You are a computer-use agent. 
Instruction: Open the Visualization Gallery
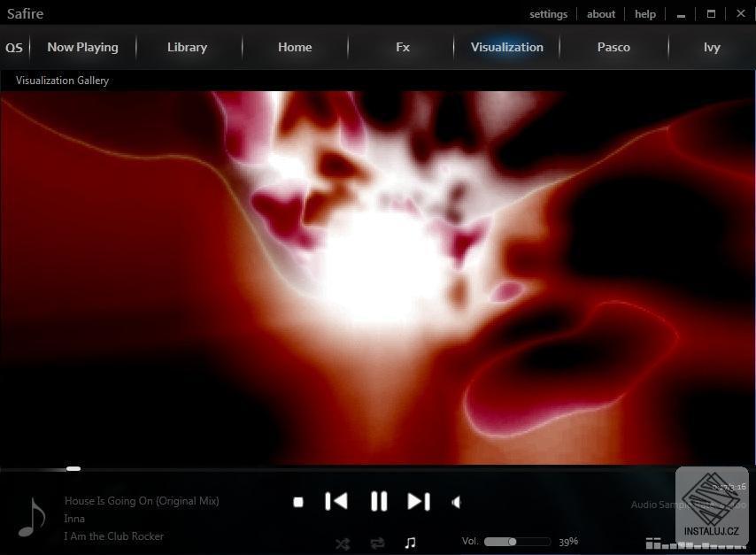tap(62, 81)
